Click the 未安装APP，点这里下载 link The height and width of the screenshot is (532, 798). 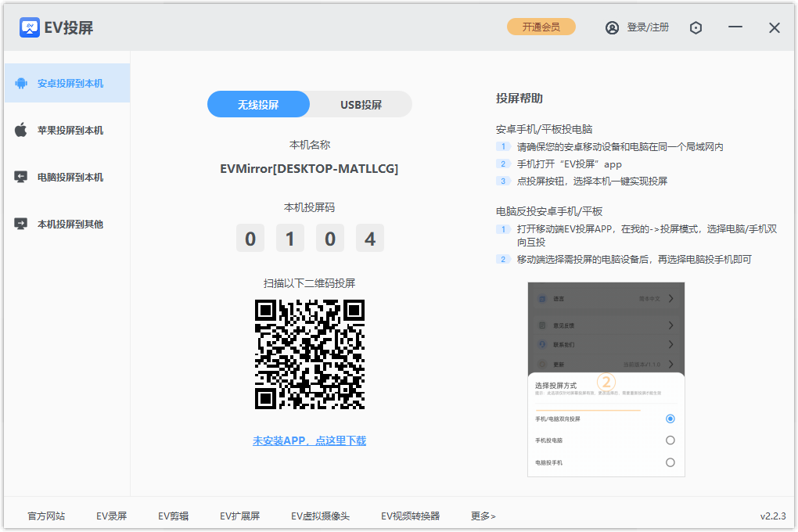(309, 440)
